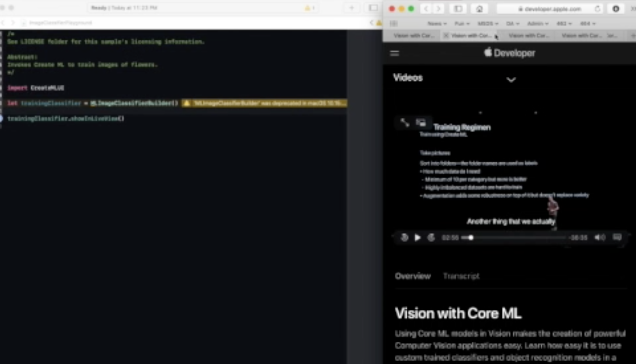Click the Apple Developer hamburger menu icon
The height and width of the screenshot is (364, 636).
click(394, 53)
